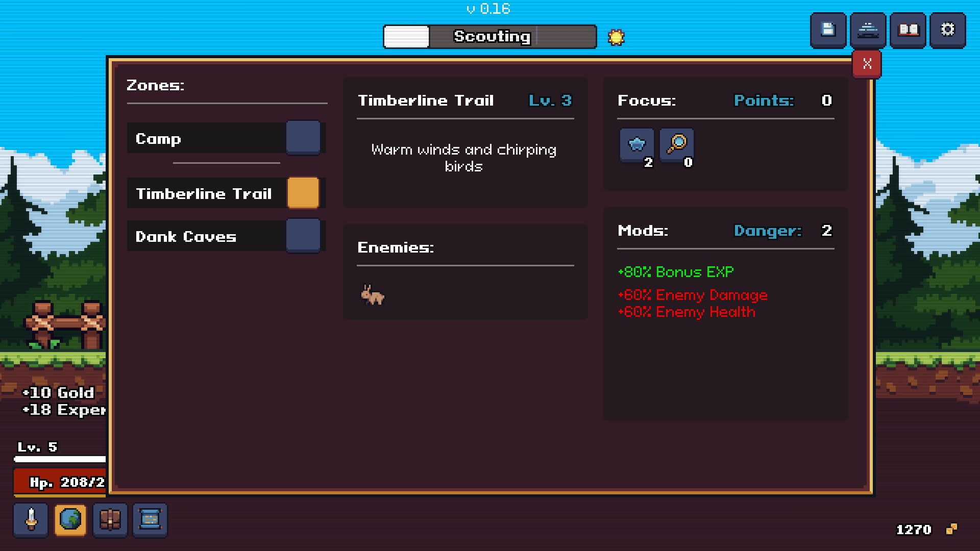
Task: Toggle the Timberline Trail orange selection box
Action: pos(303,193)
